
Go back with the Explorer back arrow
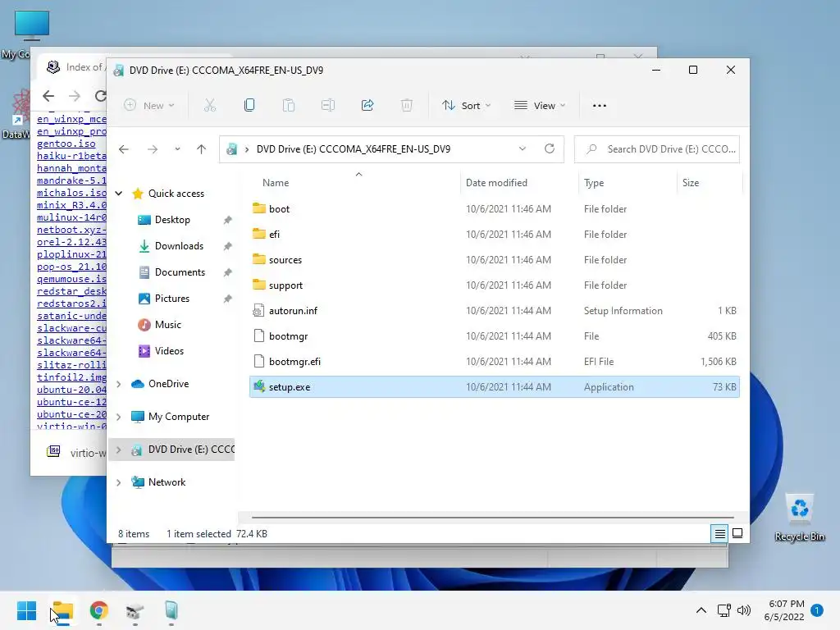[124, 149]
